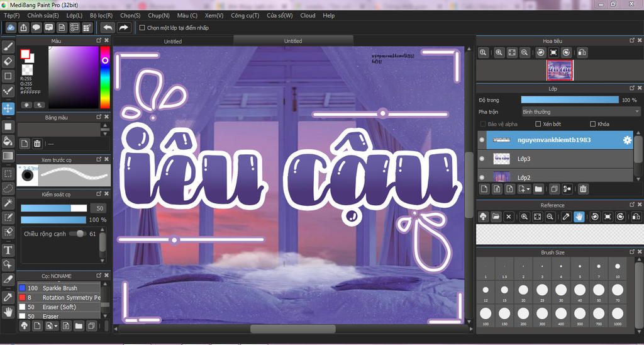The height and width of the screenshot is (345, 644).
Task: Toggle visibility of layer Lớp3
Action: click(x=482, y=159)
